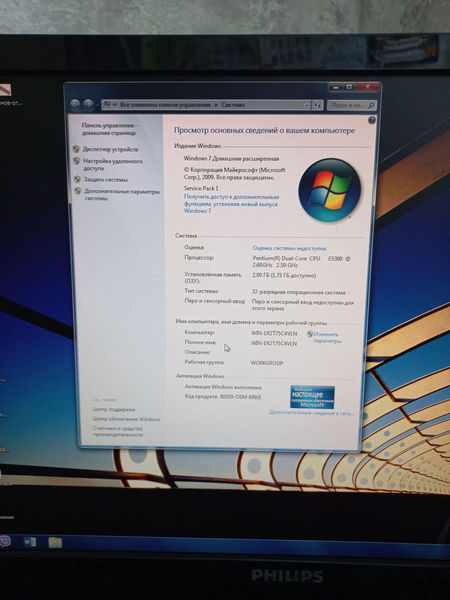Click the Service Pack 1 text
This screenshot has height=600, width=450.
click(x=201, y=188)
